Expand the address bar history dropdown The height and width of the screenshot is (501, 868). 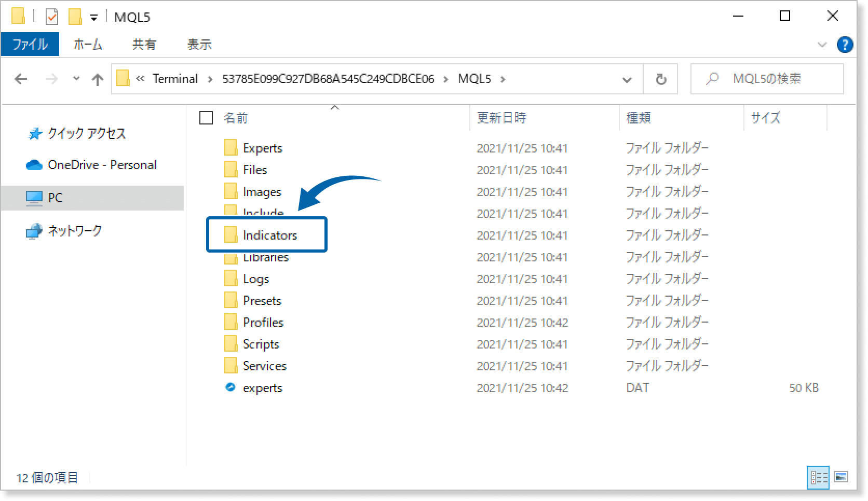[627, 80]
